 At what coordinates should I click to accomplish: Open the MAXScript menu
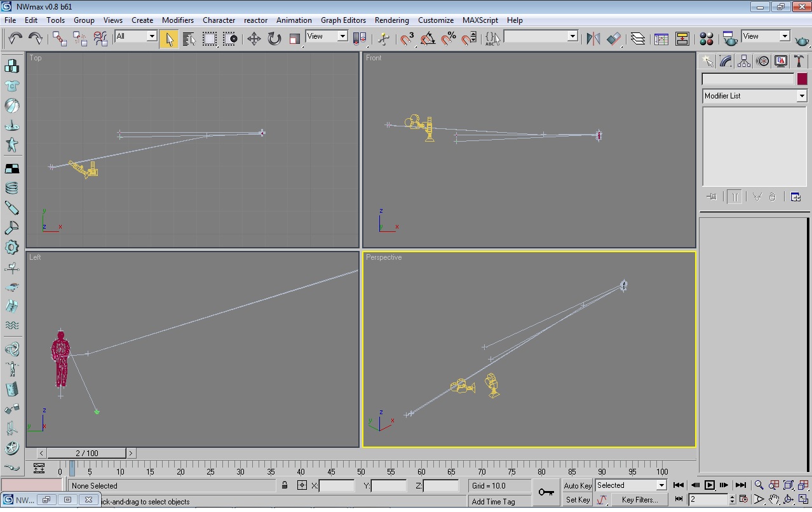point(480,20)
